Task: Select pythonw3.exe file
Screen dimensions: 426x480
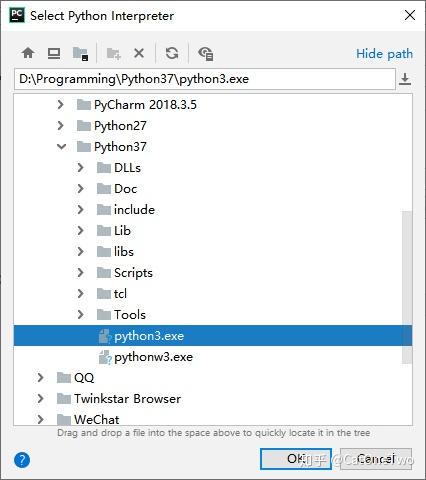Action: [153, 357]
